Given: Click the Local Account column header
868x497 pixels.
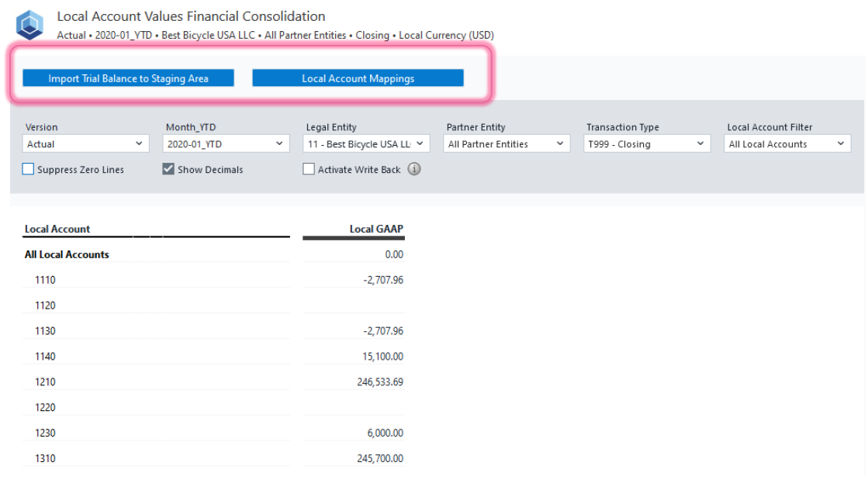Looking at the screenshot, I should pos(57,229).
